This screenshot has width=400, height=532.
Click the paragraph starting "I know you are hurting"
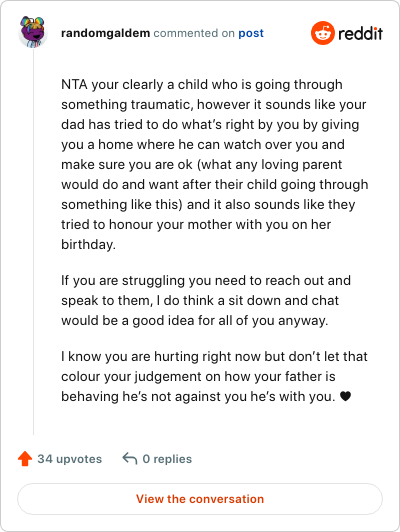pyautogui.click(x=214, y=377)
